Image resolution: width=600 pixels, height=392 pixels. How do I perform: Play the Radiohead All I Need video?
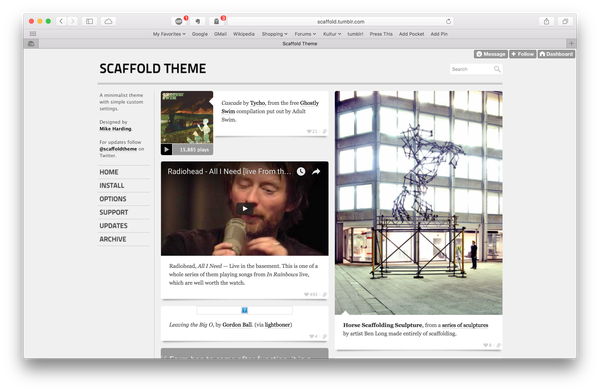pyautogui.click(x=245, y=209)
